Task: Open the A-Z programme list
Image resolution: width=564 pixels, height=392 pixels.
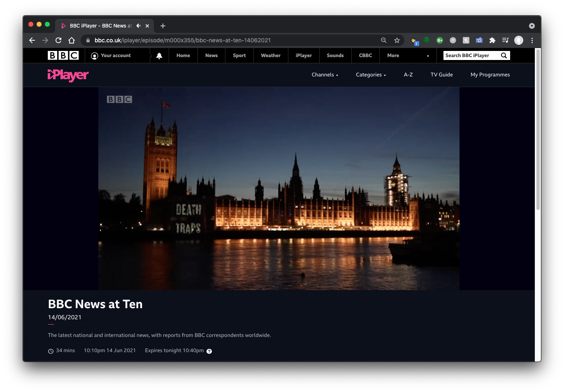Action: click(408, 75)
